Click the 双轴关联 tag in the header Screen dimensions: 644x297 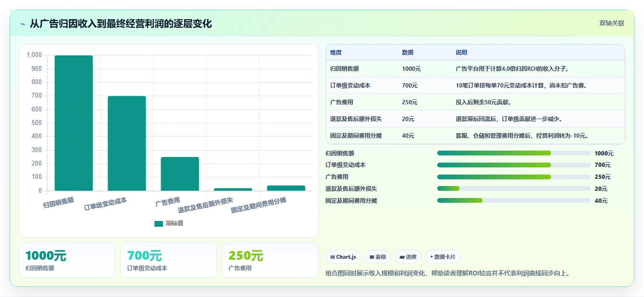pyautogui.click(x=612, y=23)
